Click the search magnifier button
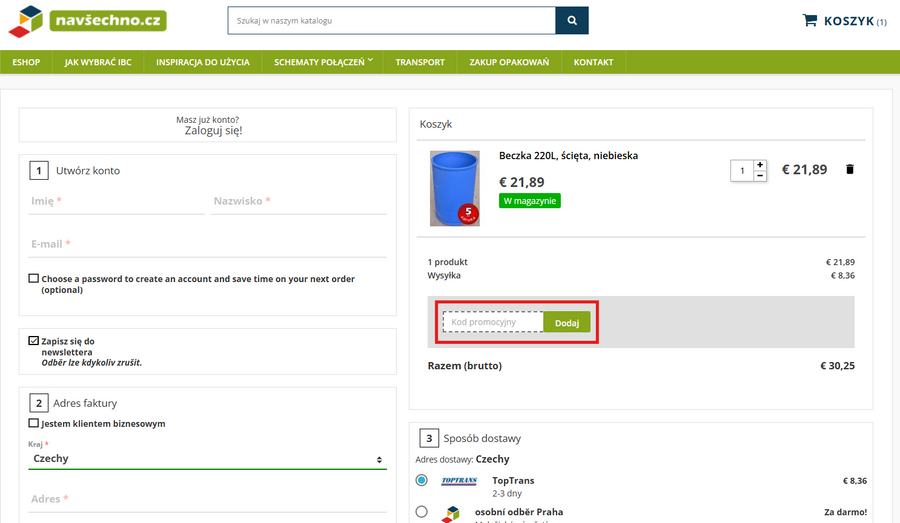 [572, 21]
